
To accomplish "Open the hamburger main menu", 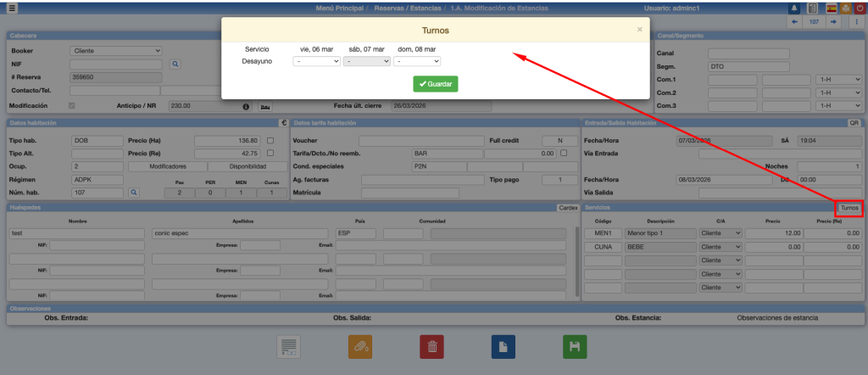I will pyautogui.click(x=10, y=8).
